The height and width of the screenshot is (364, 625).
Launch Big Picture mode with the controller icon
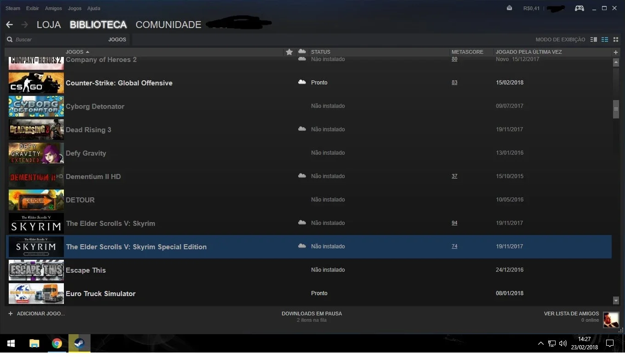(579, 8)
